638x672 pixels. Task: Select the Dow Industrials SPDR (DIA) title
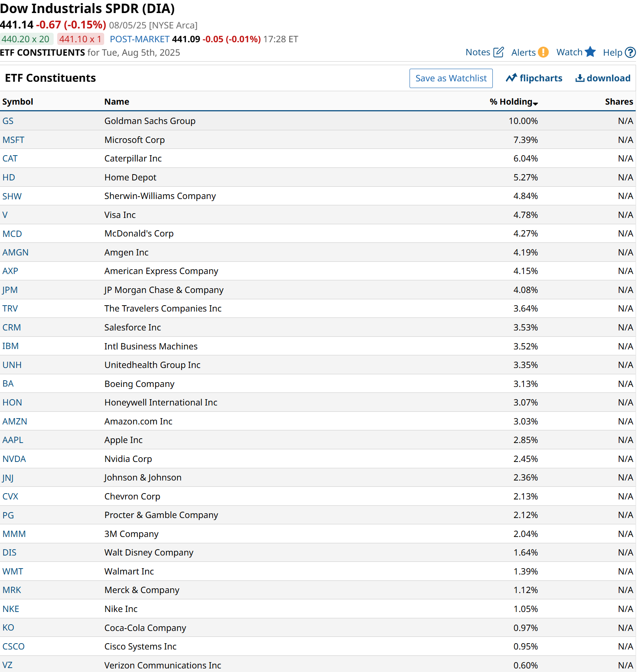point(88,8)
